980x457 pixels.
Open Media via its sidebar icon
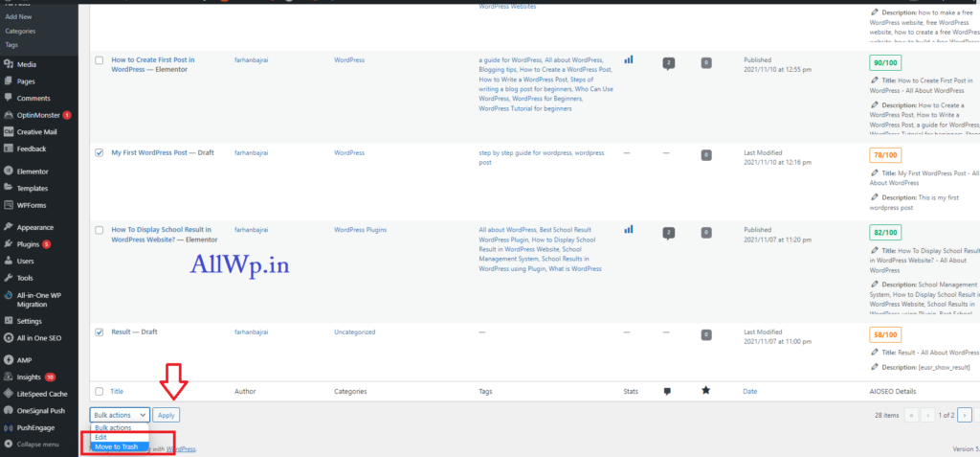(8, 64)
